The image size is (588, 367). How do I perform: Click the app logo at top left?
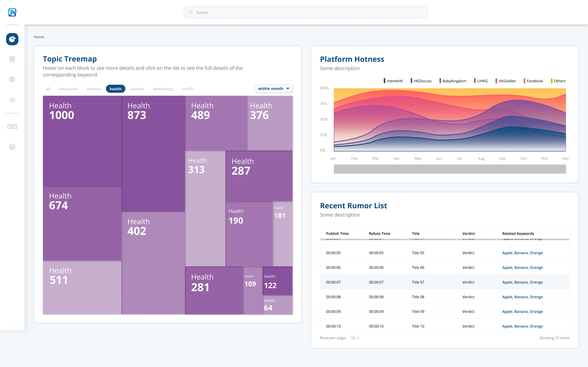pos(12,12)
